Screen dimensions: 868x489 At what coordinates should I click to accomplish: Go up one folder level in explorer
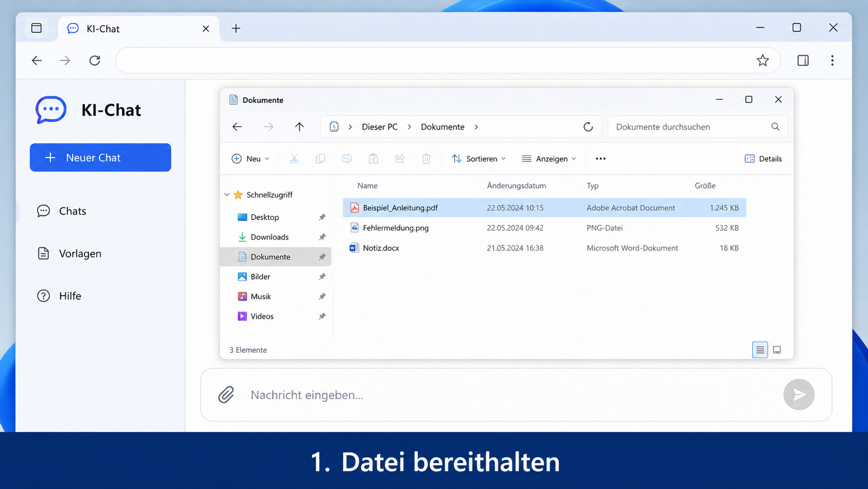(x=299, y=127)
